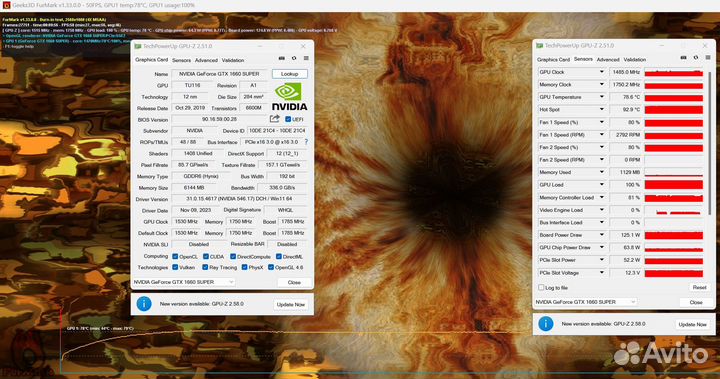Open GPU selector combo in Sensors window
This screenshot has width=720, height=379.
586,302
